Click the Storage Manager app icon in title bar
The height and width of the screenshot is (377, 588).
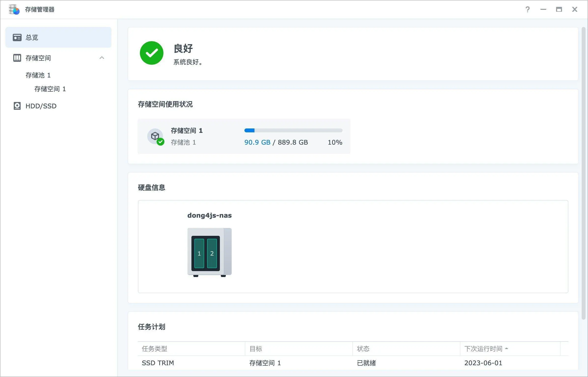pyautogui.click(x=14, y=10)
